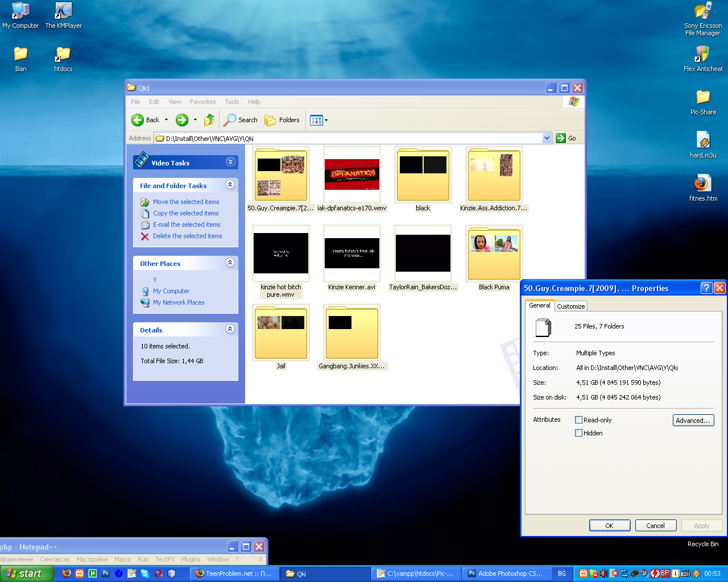
Task: Switch to the Customize tab
Action: 570,306
